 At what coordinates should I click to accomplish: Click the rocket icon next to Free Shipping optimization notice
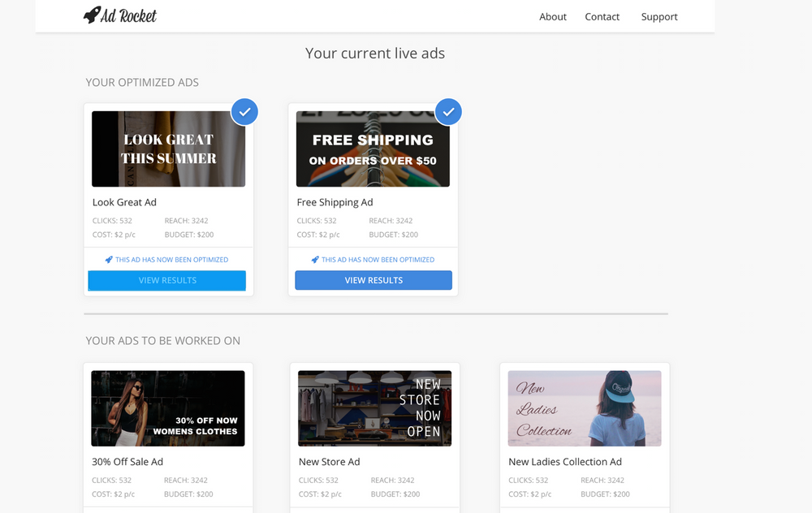point(316,259)
